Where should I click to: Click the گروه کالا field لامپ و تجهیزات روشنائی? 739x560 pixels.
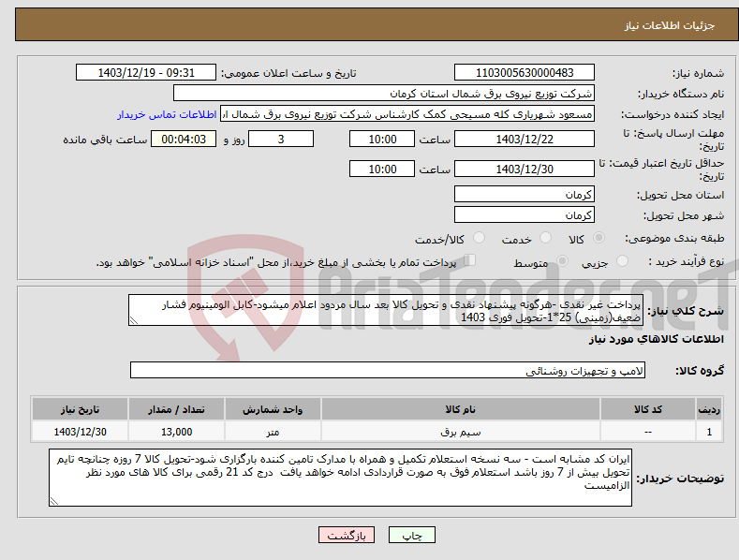tap(388, 371)
